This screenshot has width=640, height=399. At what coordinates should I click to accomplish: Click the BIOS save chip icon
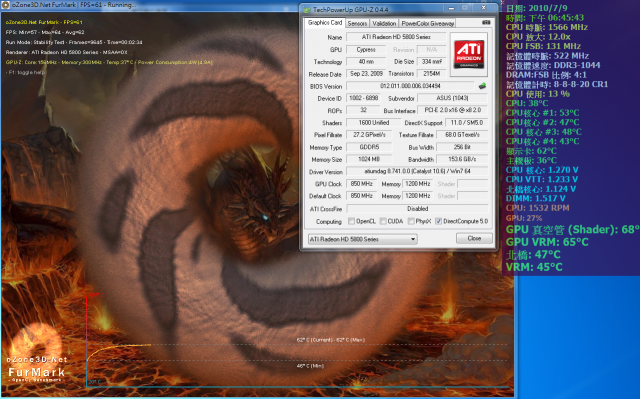(x=482, y=86)
